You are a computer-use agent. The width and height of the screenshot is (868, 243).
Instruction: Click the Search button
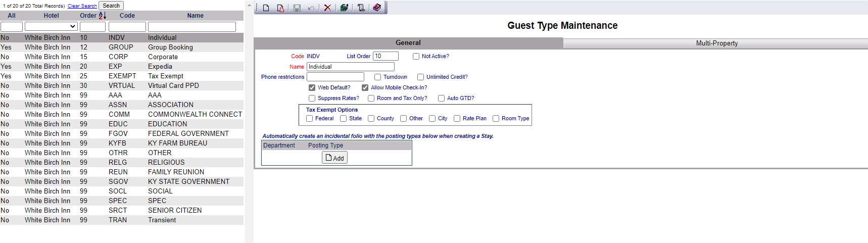pos(111,6)
